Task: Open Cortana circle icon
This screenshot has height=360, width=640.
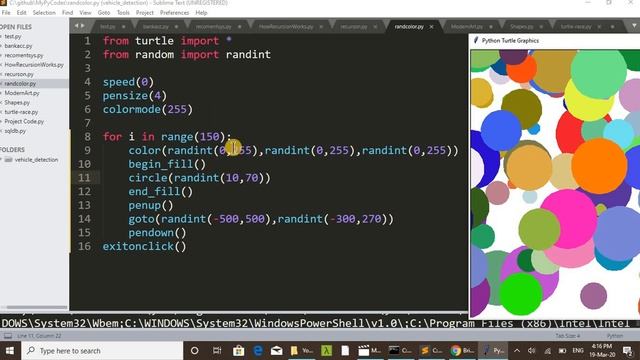Action: click(x=195, y=351)
